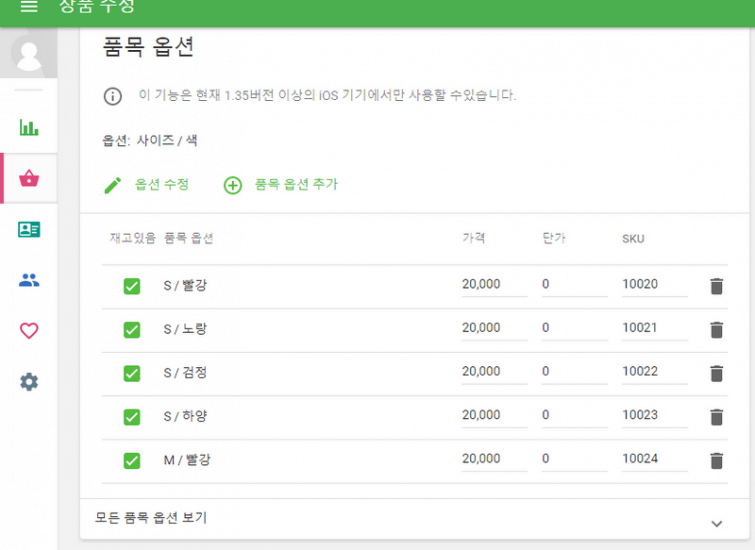This screenshot has width=755, height=550.
Task: Click the SKU column header
Action: (x=633, y=238)
